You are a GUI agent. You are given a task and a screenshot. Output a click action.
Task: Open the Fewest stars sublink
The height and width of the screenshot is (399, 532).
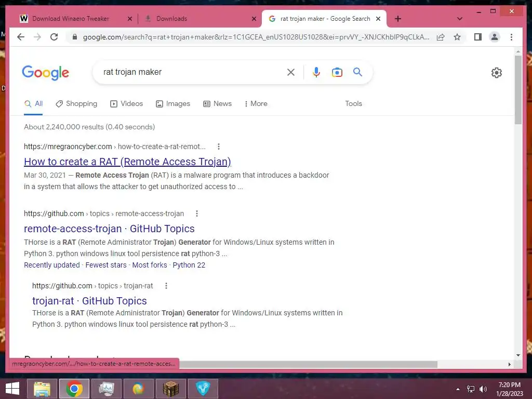coord(106,265)
